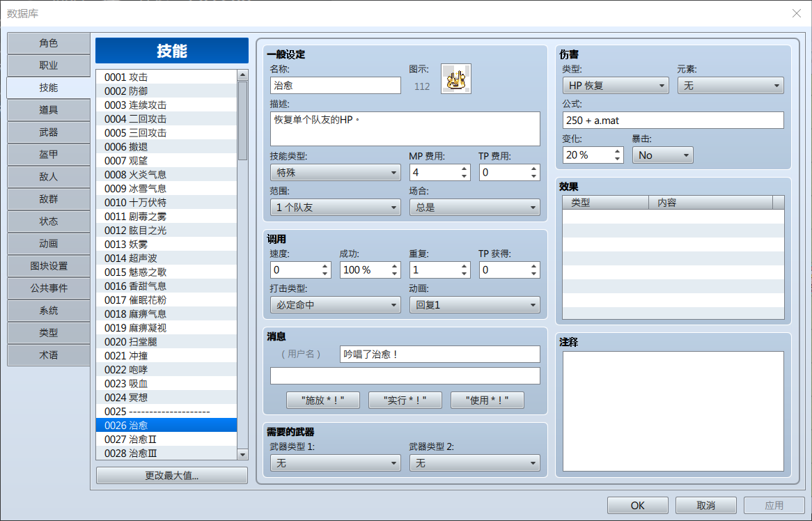
Task: Switch to the 武器 (Weapons) tab
Action: (x=49, y=132)
